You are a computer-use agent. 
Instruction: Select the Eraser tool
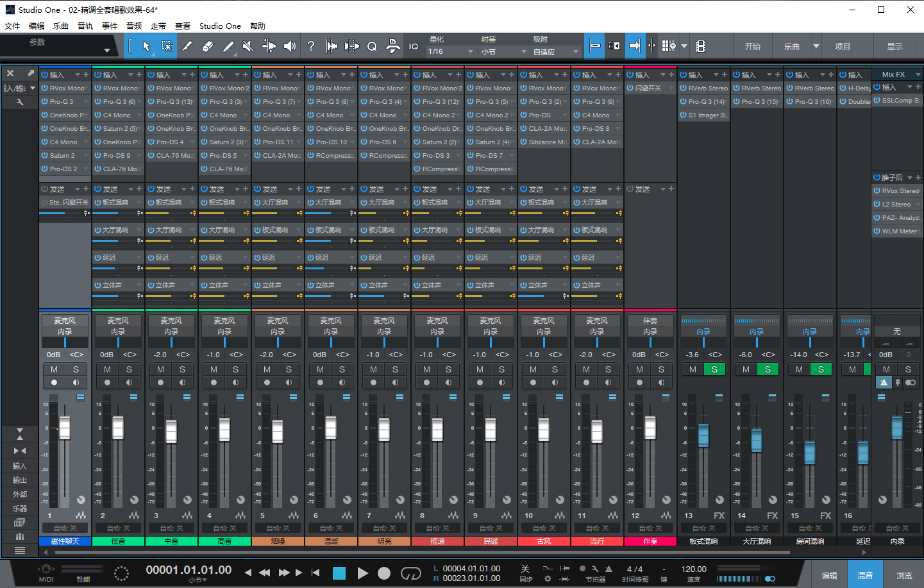pyautogui.click(x=209, y=46)
